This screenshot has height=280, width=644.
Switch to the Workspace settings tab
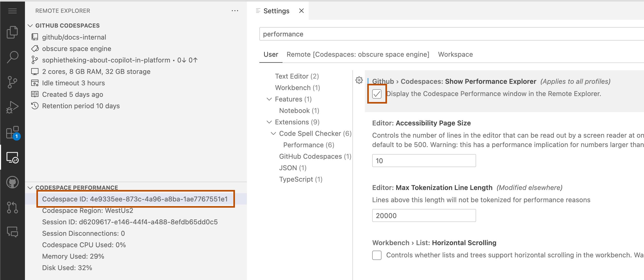click(x=455, y=54)
